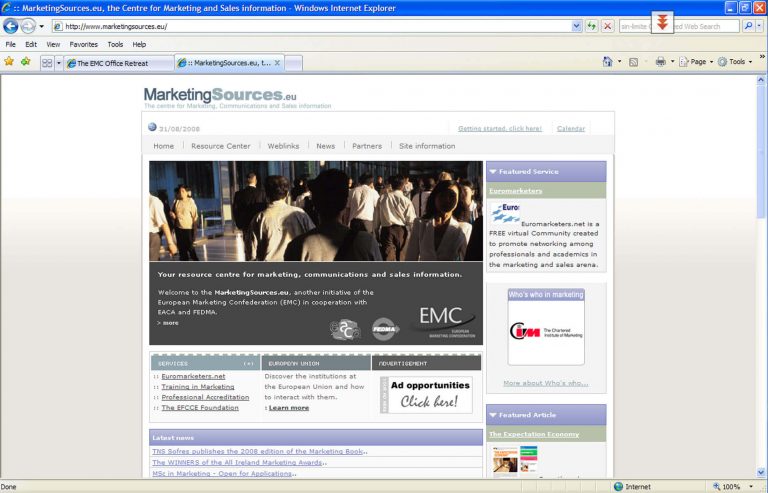Open Professional Accreditation link

[x=205, y=397]
